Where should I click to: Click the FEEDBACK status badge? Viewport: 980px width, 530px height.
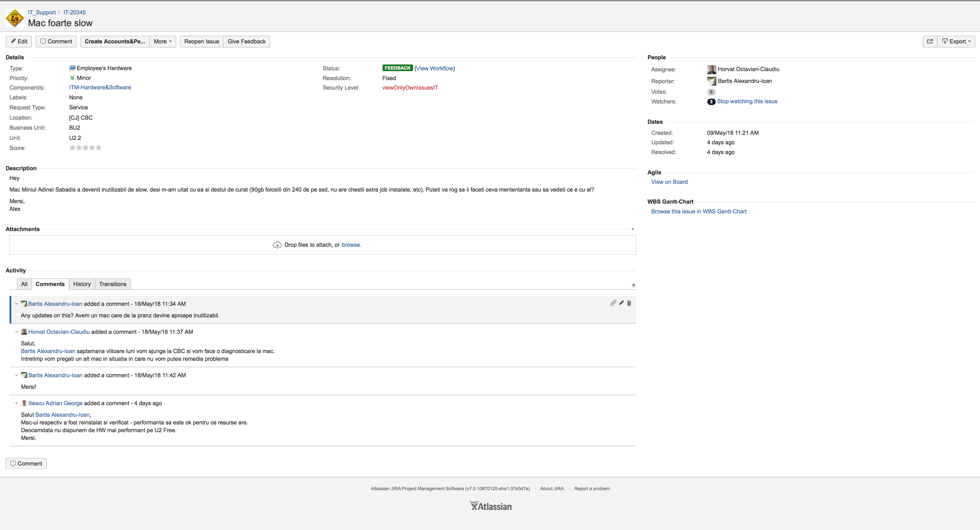(x=398, y=68)
